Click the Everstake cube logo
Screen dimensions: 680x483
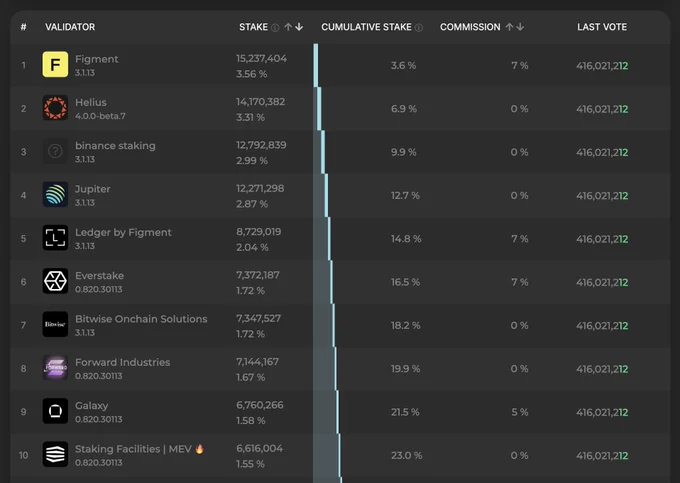55,281
